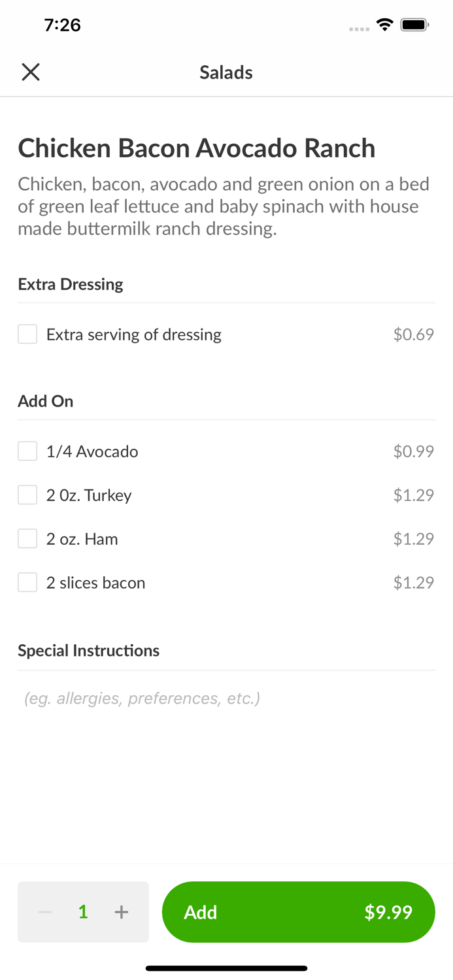Tap Add button to add salad

[x=298, y=912]
